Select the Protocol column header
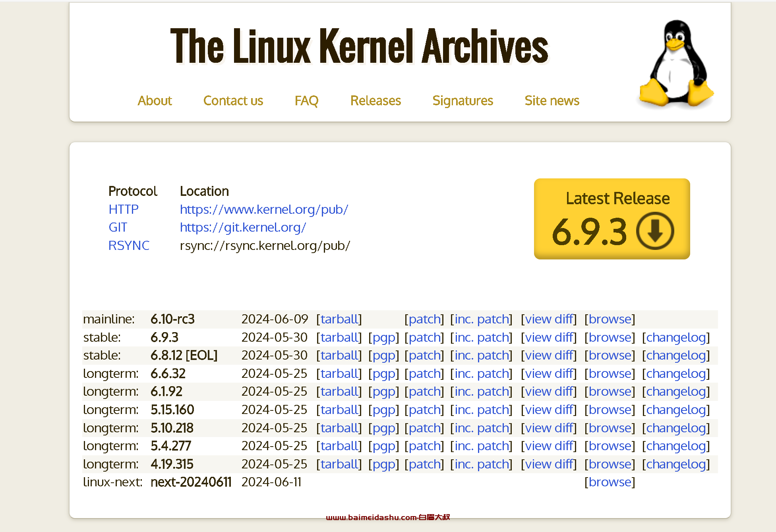This screenshot has height=532, width=776. pos(133,191)
